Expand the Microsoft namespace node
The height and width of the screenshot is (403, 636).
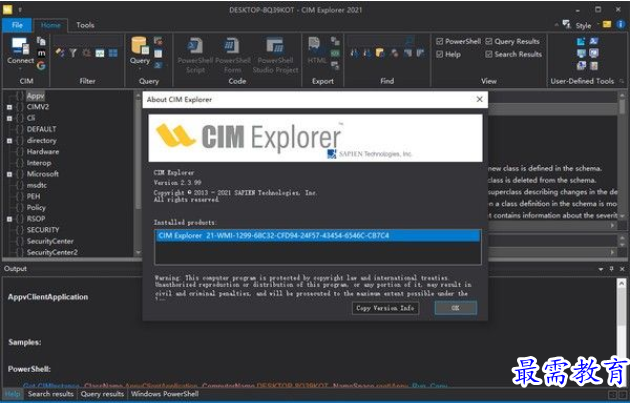pyautogui.click(x=9, y=174)
